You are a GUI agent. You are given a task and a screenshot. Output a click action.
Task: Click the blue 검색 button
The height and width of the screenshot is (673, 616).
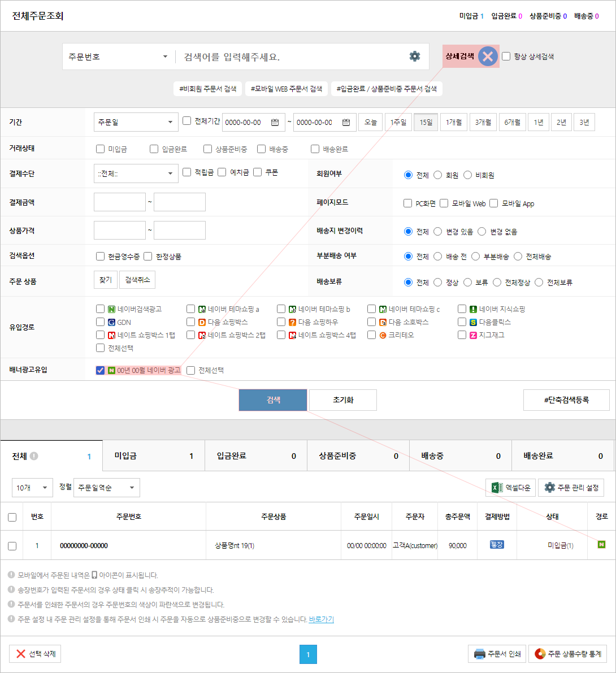click(x=273, y=400)
